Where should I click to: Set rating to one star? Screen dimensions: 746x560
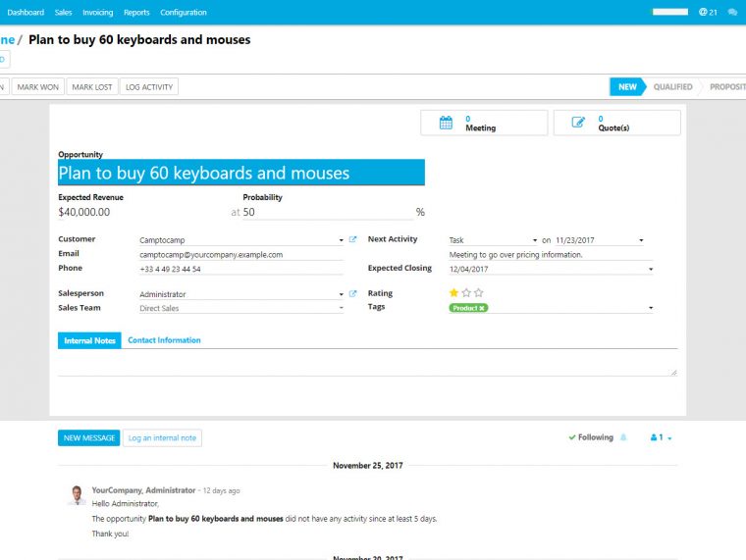point(453,293)
